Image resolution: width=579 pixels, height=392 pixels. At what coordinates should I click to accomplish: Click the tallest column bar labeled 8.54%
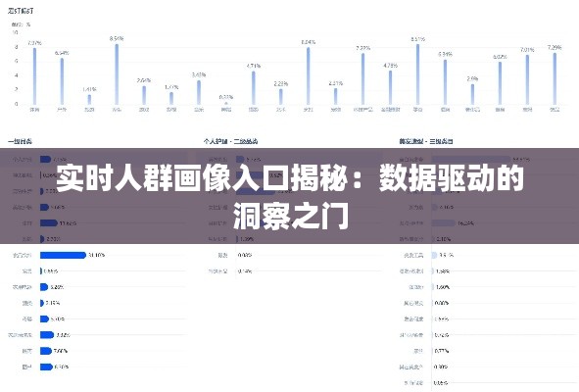tap(117, 74)
